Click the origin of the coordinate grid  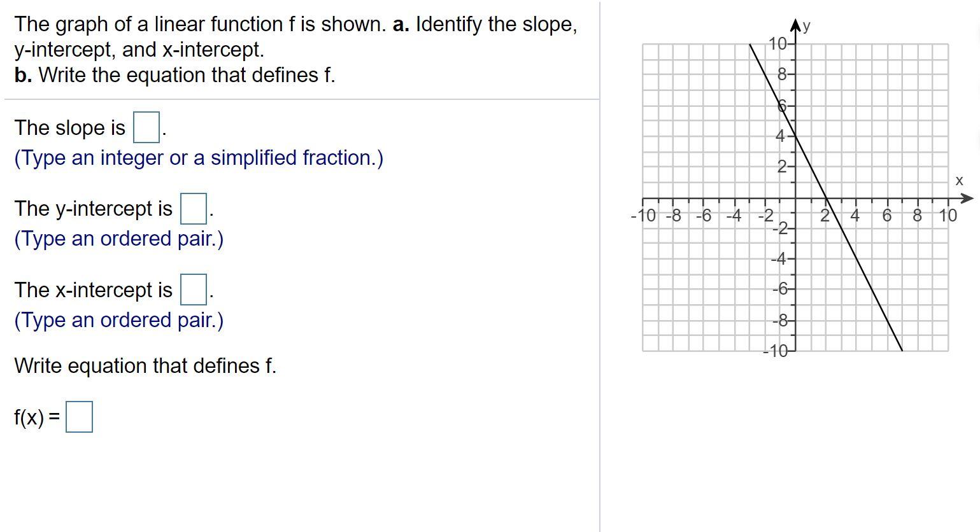click(795, 199)
